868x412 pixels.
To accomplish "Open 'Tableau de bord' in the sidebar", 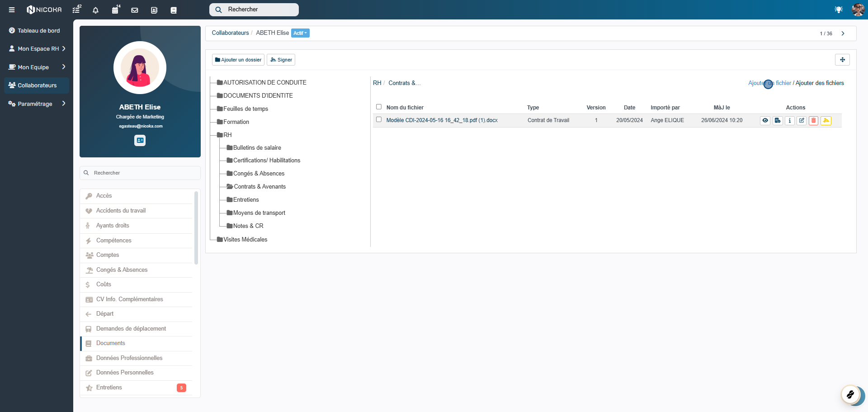I will (x=38, y=31).
